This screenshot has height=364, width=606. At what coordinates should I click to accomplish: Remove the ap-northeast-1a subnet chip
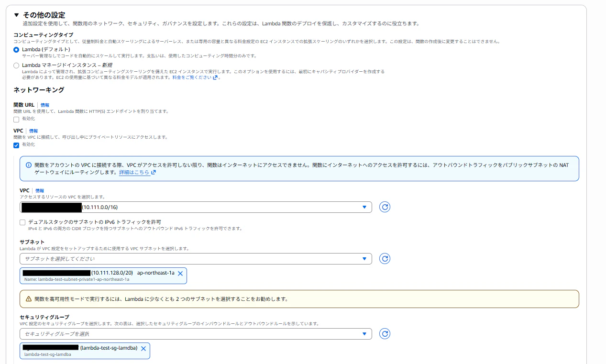tap(180, 274)
